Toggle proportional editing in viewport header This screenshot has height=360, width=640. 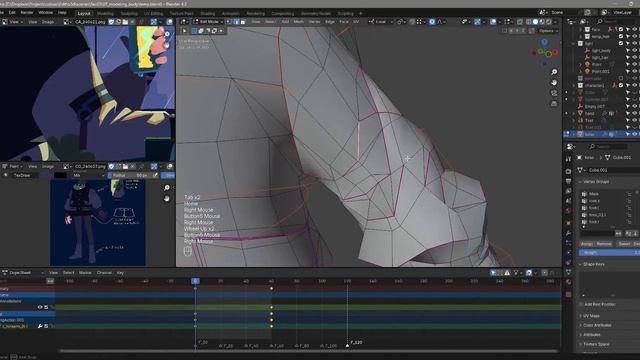click(x=432, y=22)
